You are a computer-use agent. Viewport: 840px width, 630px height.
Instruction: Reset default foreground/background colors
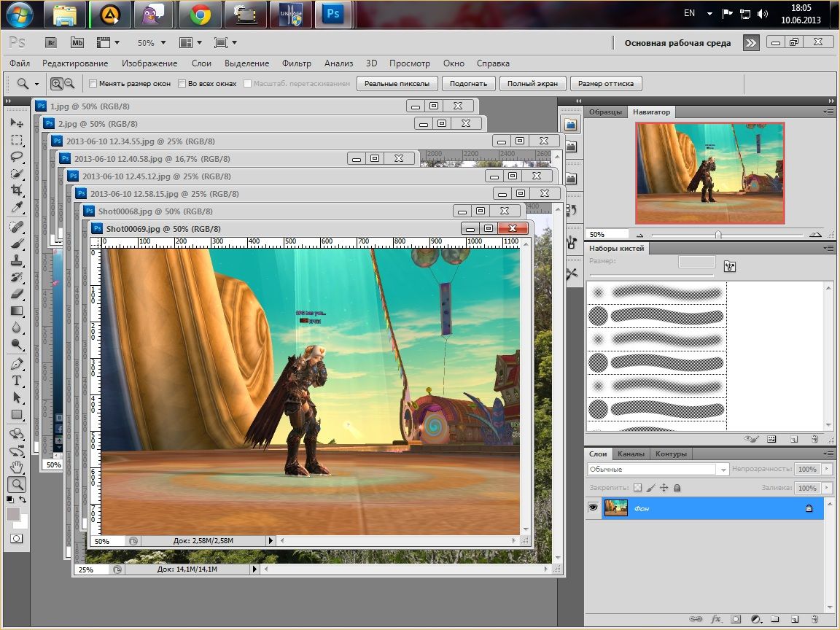(9, 499)
